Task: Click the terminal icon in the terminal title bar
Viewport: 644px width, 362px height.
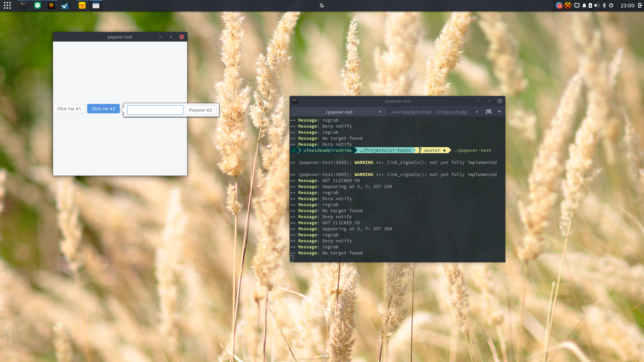Action: 295,101
